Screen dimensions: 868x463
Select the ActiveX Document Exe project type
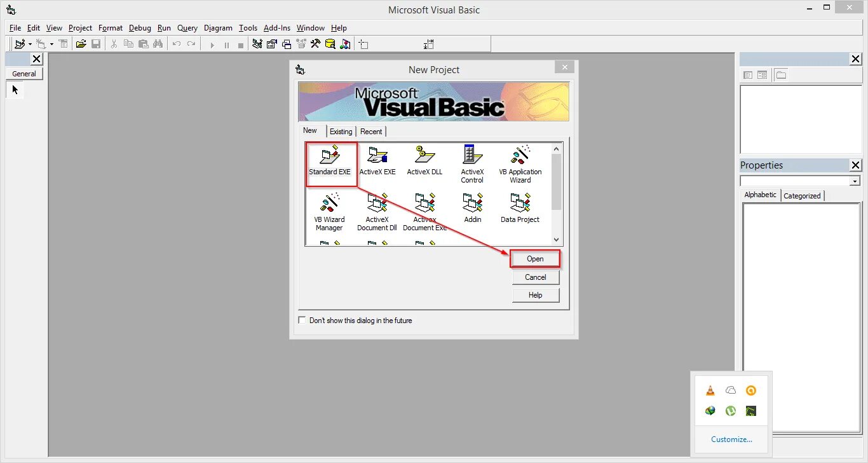click(x=424, y=212)
